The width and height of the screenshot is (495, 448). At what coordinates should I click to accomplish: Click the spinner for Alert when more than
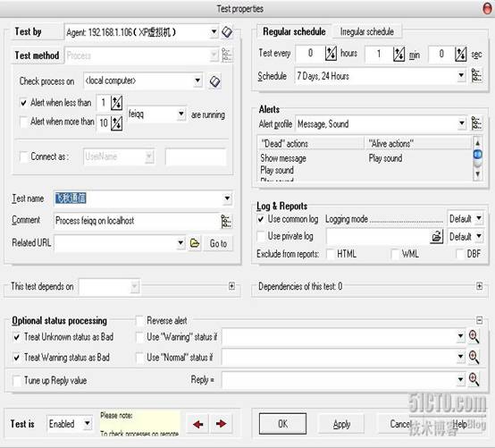point(116,123)
